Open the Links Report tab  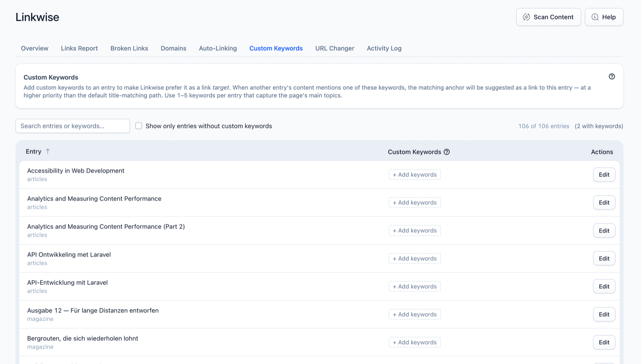[79, 48]
